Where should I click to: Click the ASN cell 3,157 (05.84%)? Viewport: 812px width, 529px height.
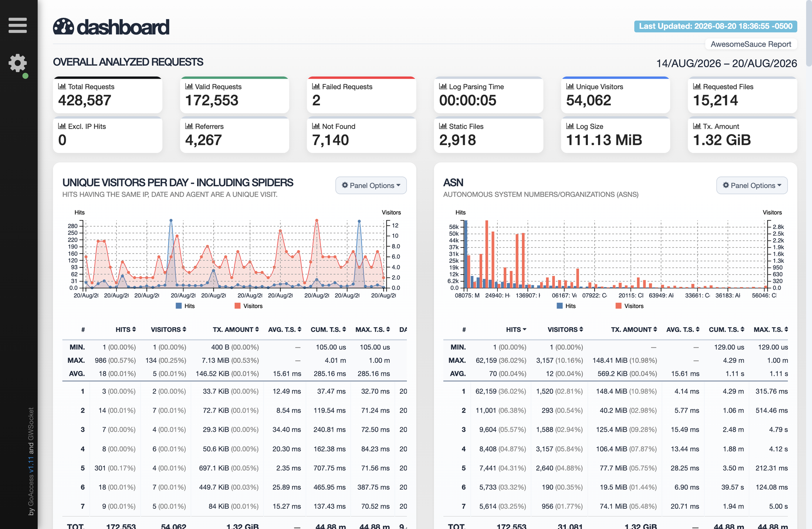(x=559, y=449)
